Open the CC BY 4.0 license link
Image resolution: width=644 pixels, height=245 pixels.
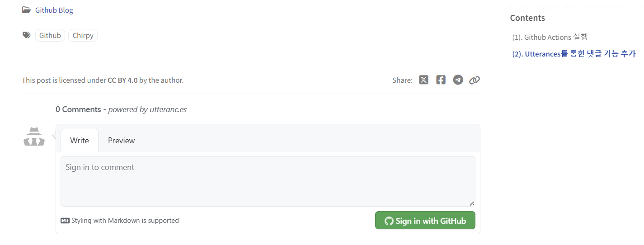click(122, 80)
